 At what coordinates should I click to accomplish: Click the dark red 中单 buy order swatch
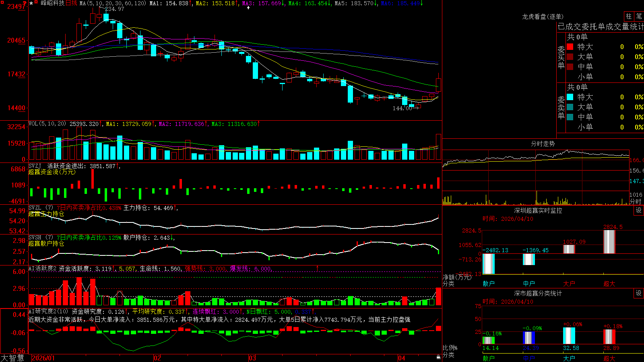(x=570, y=67)
